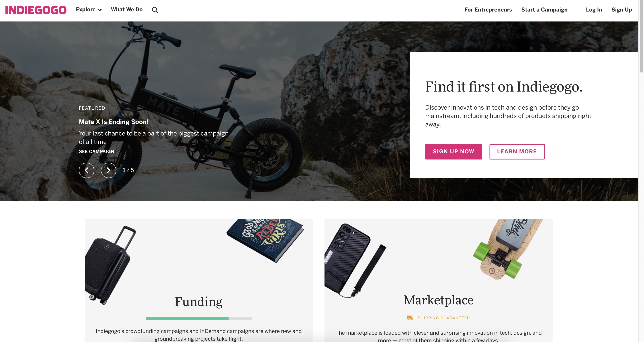Click the Indiegogo logo

(x=36, y=10)
